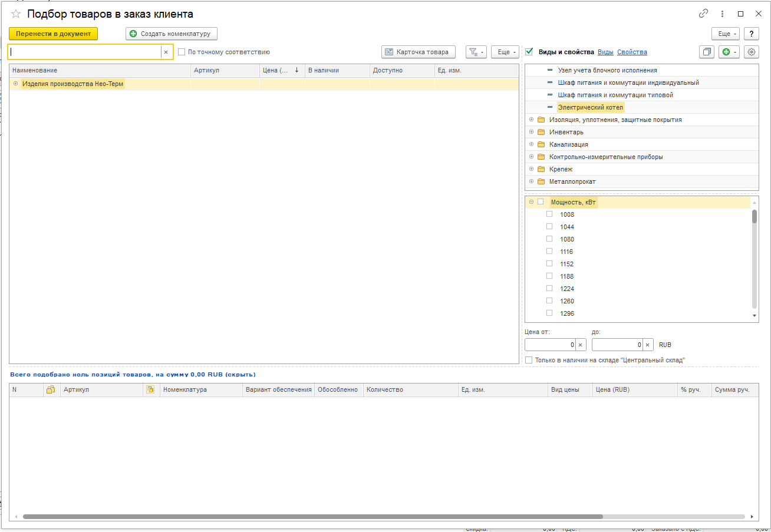Enable Только в наличии на складе checkbox

[529, 360]
